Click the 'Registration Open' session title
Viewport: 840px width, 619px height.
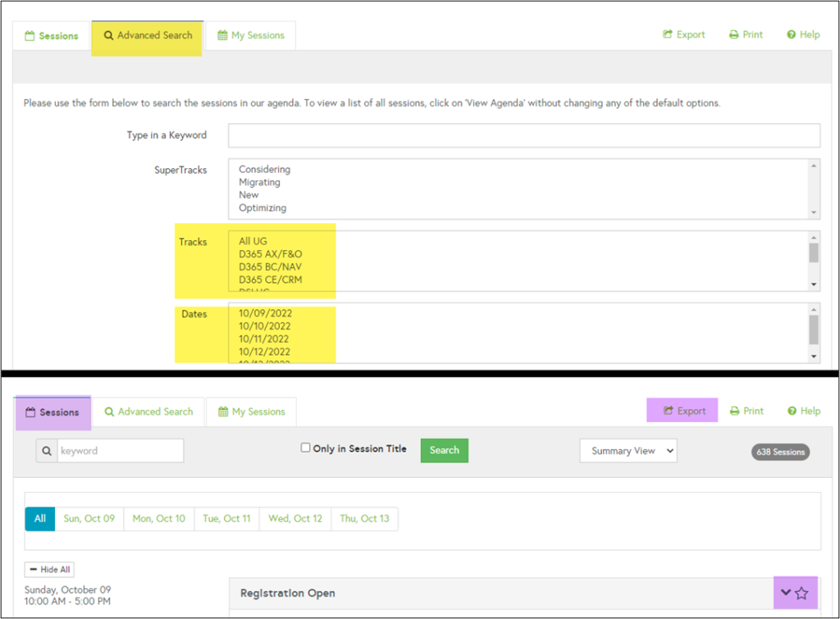(288, 594)
